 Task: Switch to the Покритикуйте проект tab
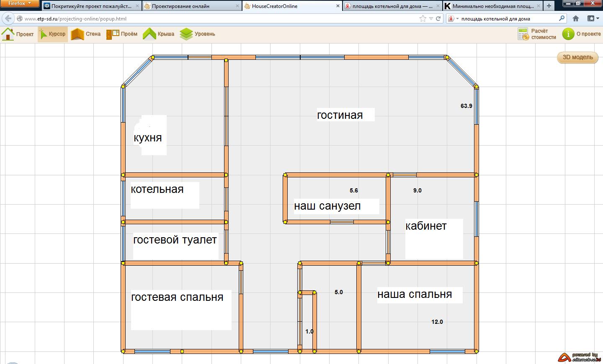pyautogui.click(x=91, y=6)
